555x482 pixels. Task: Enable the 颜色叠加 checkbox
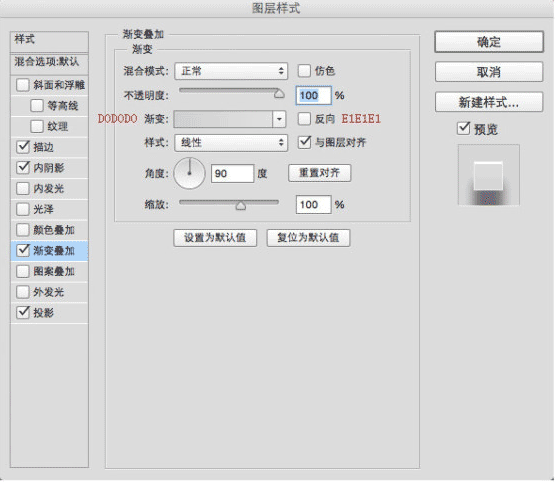click(23, 230)
